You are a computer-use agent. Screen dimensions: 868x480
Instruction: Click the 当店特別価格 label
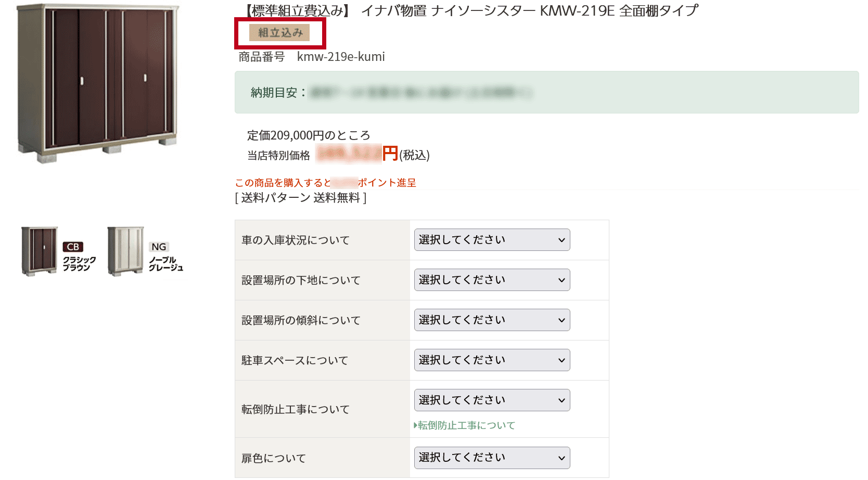(x=278, y=155)
